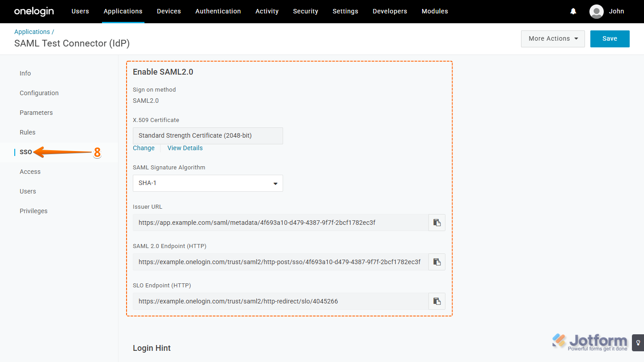Switch to the Parameters tab

tap(36, 113)
